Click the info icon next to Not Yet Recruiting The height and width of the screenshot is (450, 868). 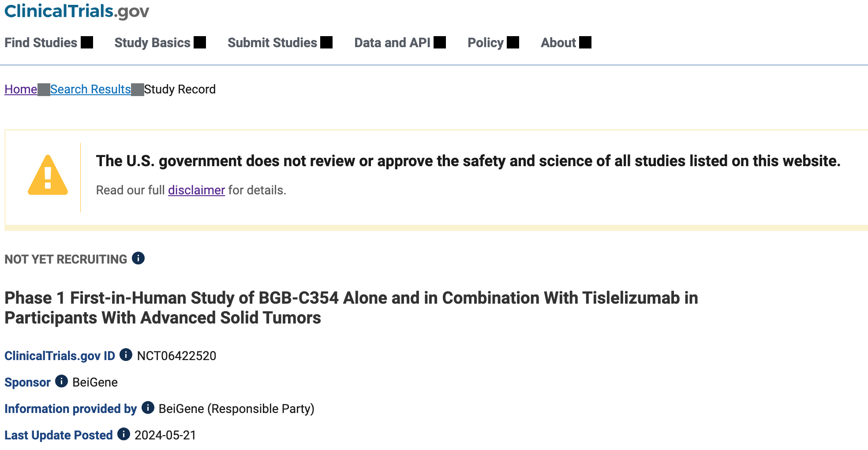[x=138, y=258]
